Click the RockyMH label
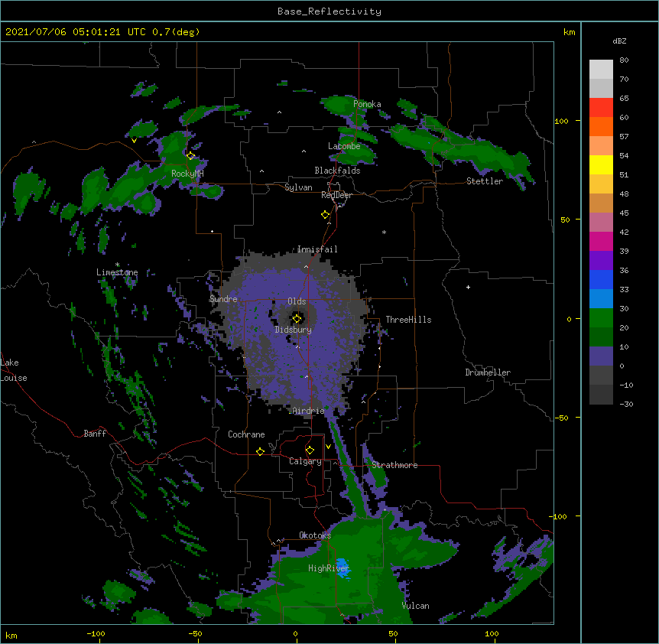This screenshot has width=659, height=644. tap(187, 174)
